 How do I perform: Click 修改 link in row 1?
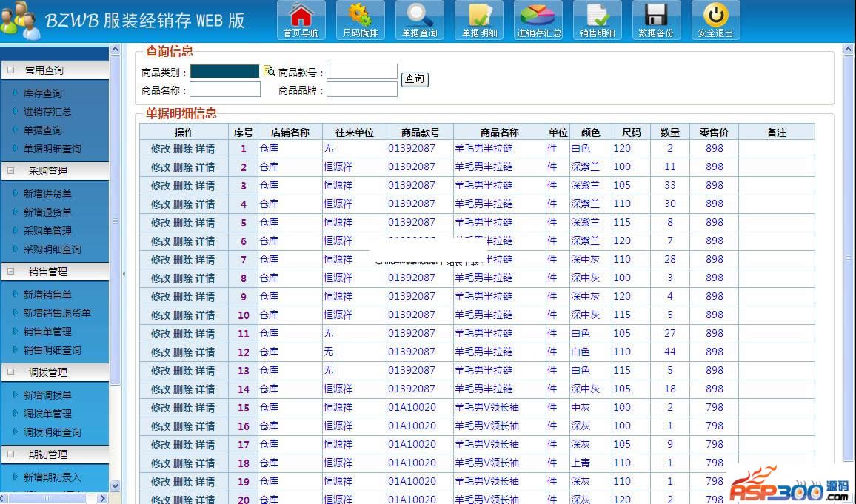pos(161,149)
